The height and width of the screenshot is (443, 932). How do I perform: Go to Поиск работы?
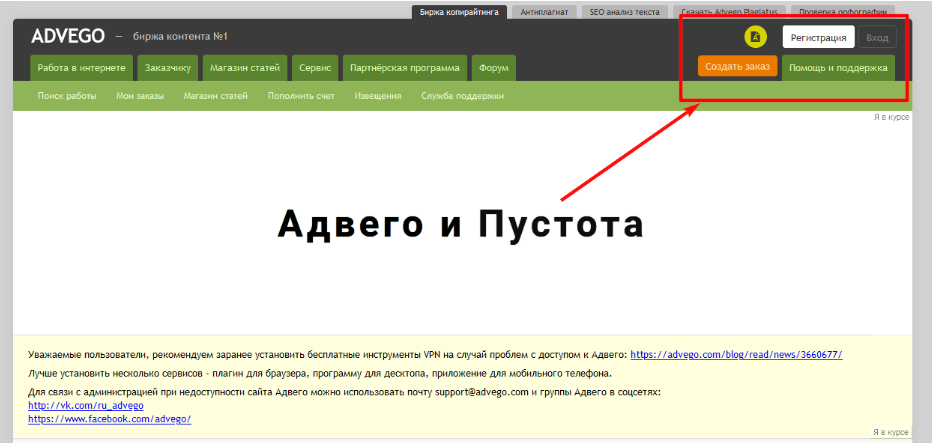tap(67, 96)
